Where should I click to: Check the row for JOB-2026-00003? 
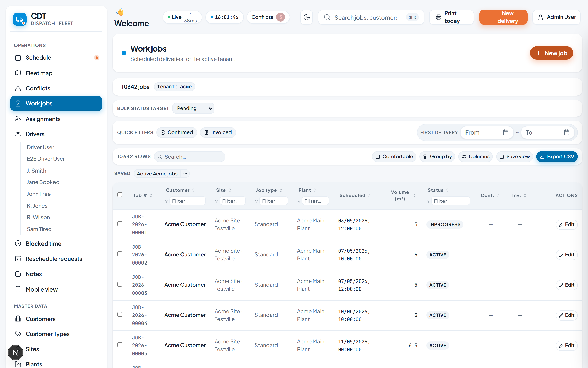click(x=120, y=284)
